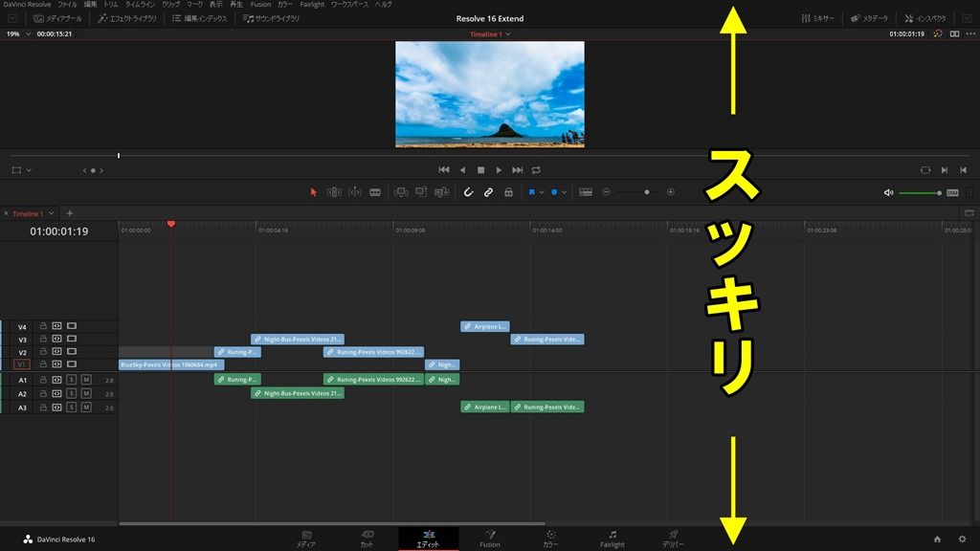Switch to the デリバー page
This screenshot has width=980, height=551.
[x=673, y=539]
